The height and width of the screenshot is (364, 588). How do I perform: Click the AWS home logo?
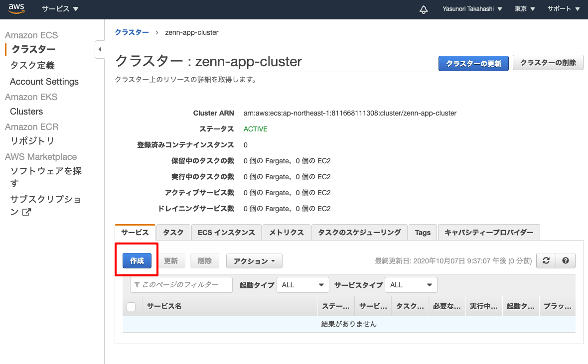(x=16, y=8)
